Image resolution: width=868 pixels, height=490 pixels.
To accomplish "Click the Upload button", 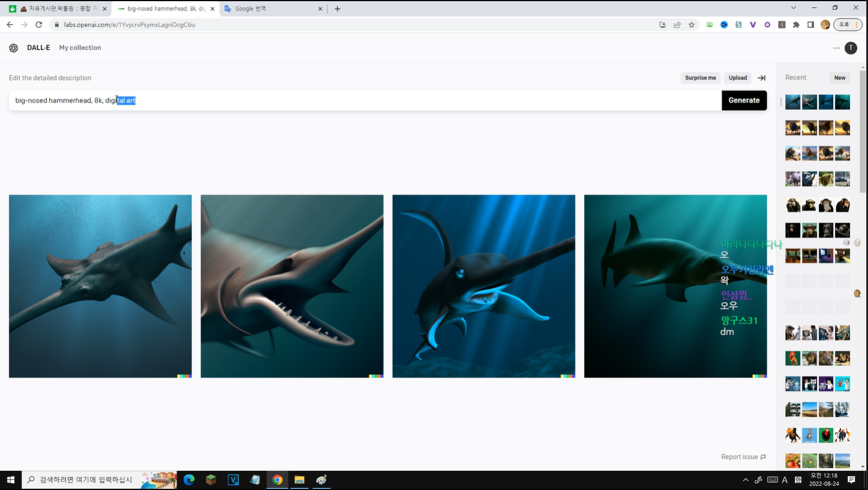I will pyautogui.click(x=738, y=78).
